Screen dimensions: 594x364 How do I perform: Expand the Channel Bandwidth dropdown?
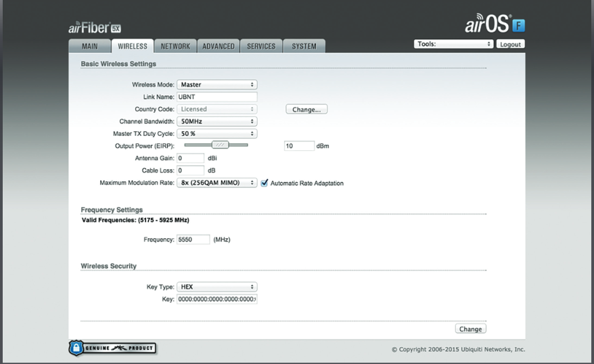click(x=217, y=121)
